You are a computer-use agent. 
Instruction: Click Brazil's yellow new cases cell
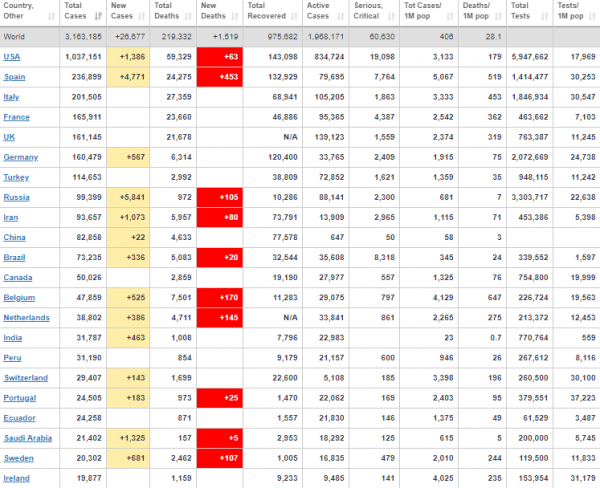pos(128,258)
